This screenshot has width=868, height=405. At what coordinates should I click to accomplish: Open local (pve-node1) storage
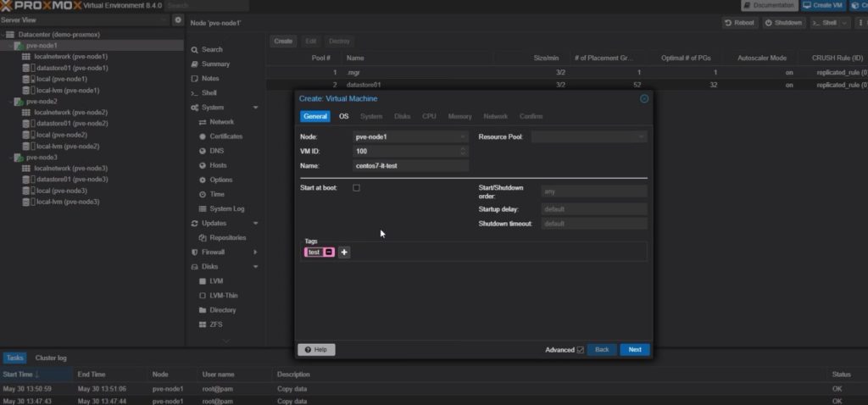pos(61,79)
